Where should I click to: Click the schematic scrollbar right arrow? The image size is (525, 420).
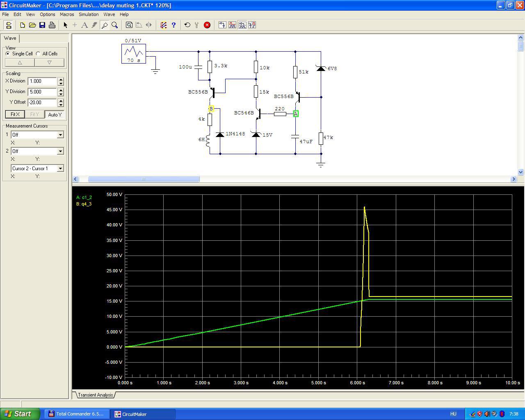click(514, 179)
